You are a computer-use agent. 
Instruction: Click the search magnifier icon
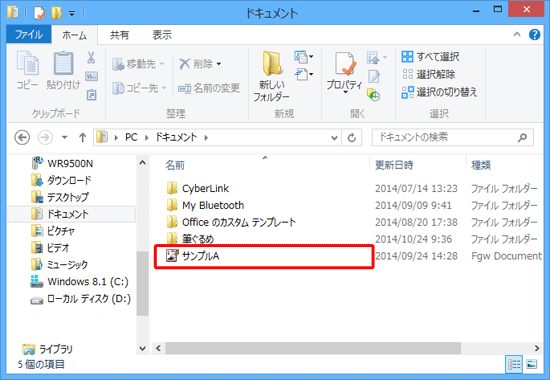522,138
